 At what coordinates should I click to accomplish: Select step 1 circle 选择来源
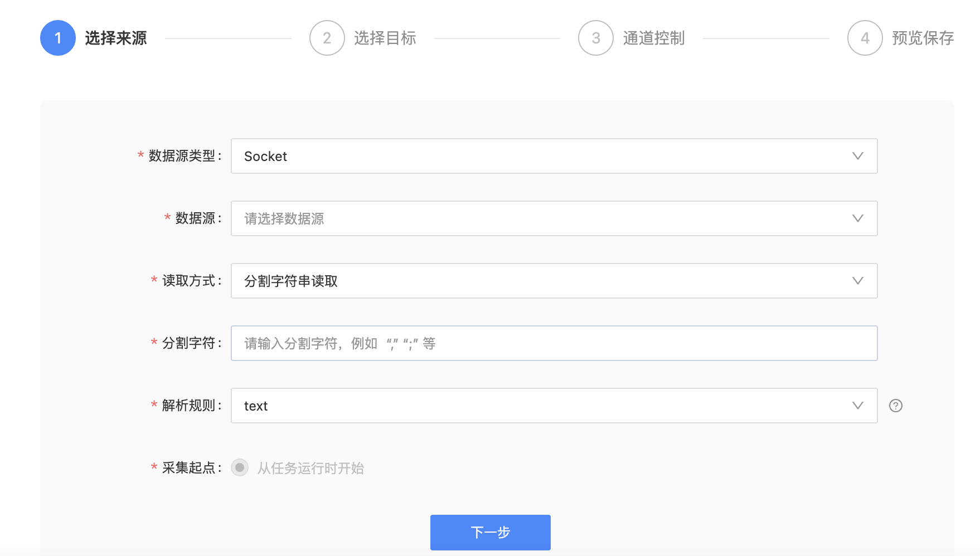pos(58,38)
